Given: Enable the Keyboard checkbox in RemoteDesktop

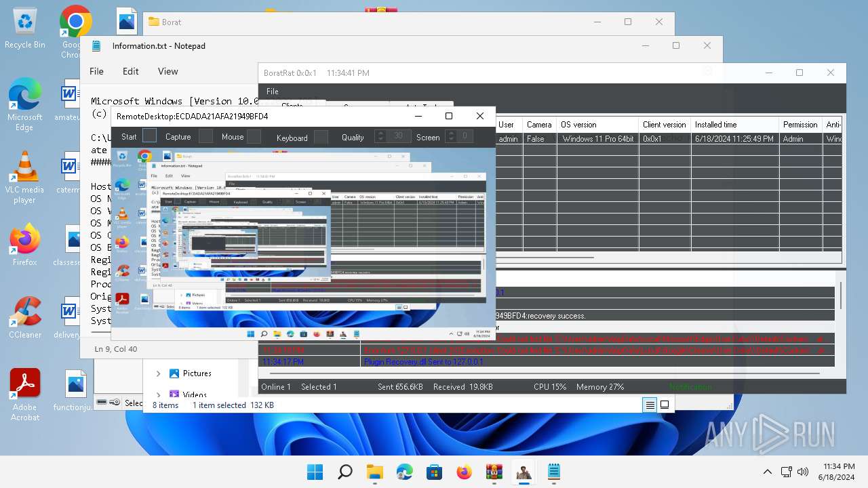Looking at the screenshot, I should click(321, 137).
